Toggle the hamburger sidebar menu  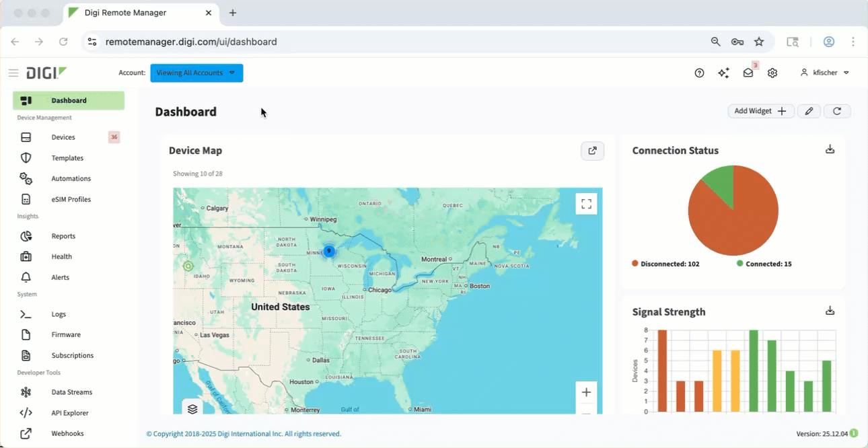coord(13,73)
